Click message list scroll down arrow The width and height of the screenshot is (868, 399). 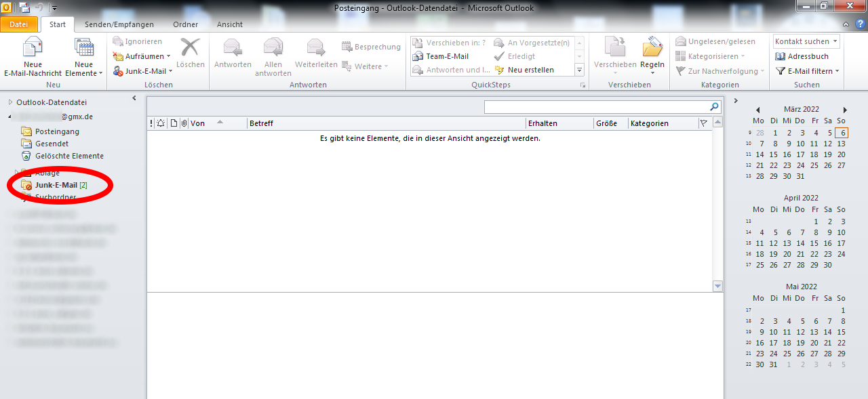pyautogui.click(x=718, y=287)
